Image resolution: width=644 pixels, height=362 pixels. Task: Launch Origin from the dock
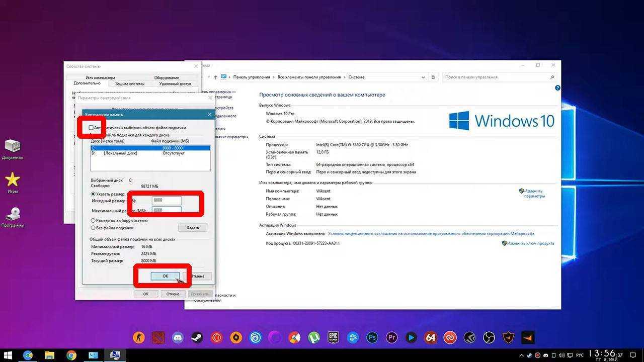(x=236, y=337)
